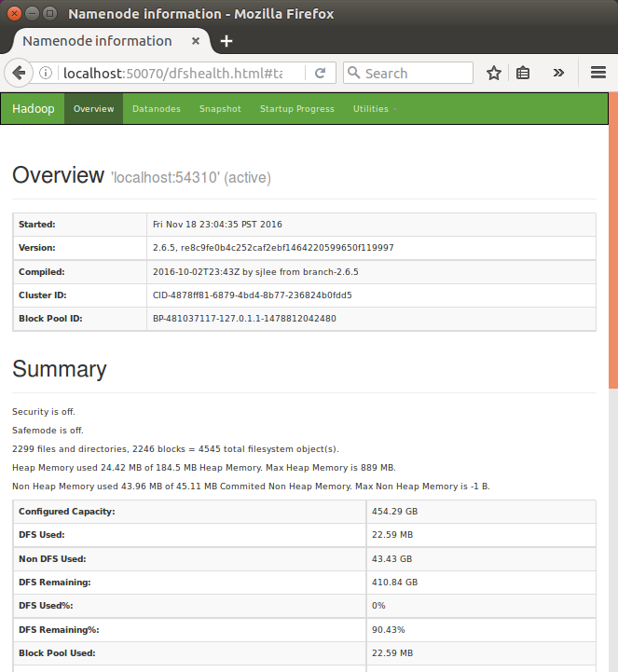618x672 pixels.
Task: Select DFS Used value '22.59 MB'
Action: tap(392, 534)
